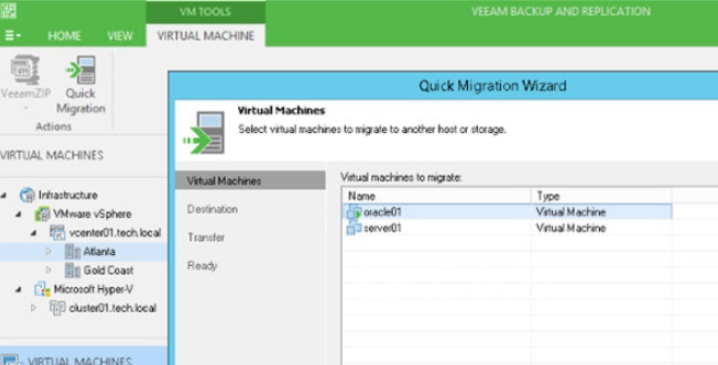Open the Virtual Machines wizard step
Image resolution: width=718 pixels, height=365 pixels.
250,180
